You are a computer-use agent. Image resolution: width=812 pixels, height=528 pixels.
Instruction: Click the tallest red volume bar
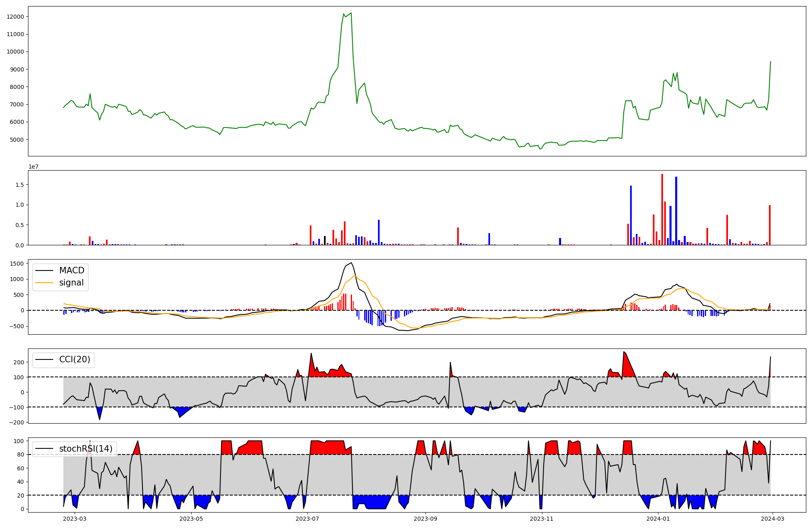[x=662, y=209]
